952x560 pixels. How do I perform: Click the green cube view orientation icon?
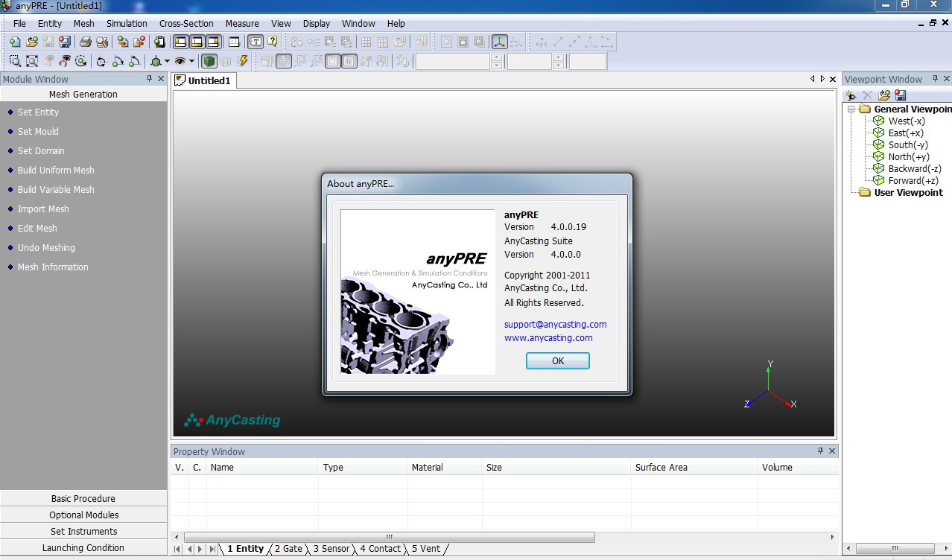(156, 62)
